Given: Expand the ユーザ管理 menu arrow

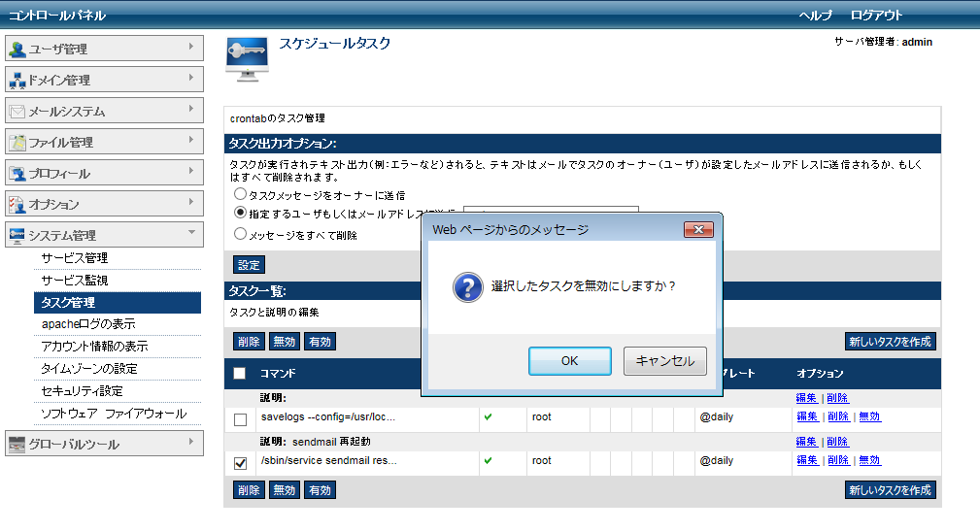Looking at the screenshot, I should click(191, 45).
